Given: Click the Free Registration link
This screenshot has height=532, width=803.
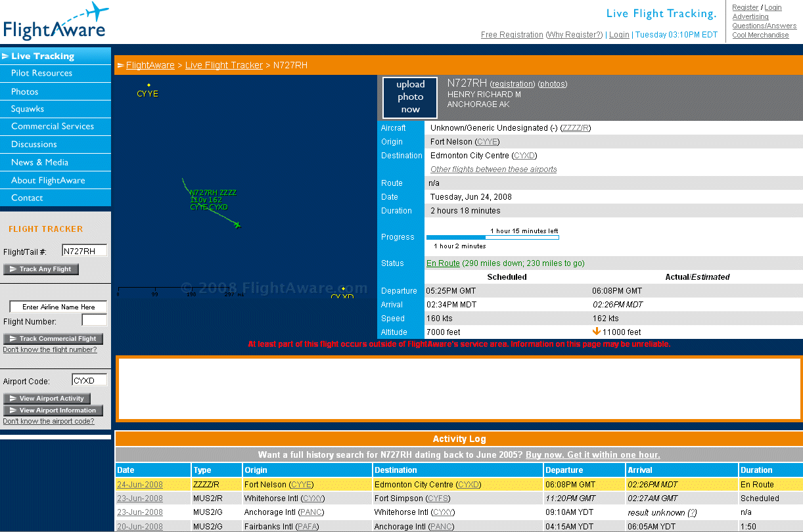Looking at the screenshot, I should [x=512, y=35].
